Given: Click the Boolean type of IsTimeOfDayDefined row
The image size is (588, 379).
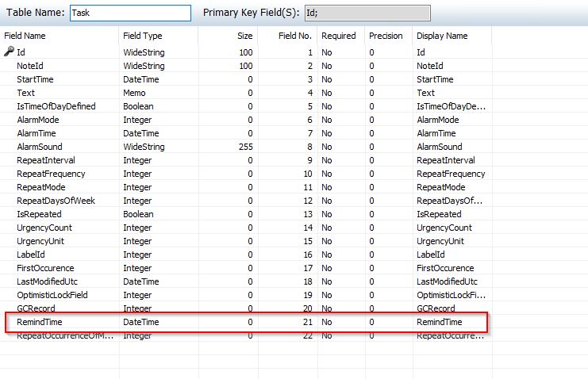Looking at the screenshot, I should 138,106.
